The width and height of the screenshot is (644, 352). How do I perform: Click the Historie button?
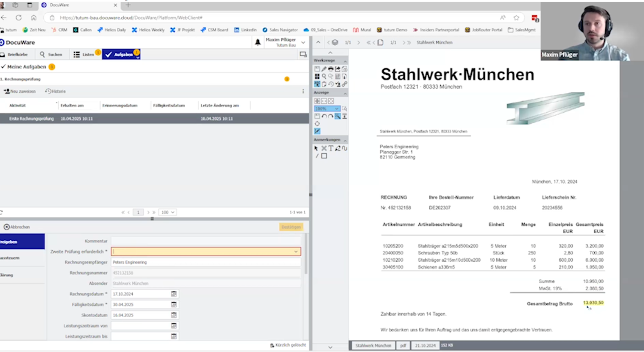click(56, 91)
